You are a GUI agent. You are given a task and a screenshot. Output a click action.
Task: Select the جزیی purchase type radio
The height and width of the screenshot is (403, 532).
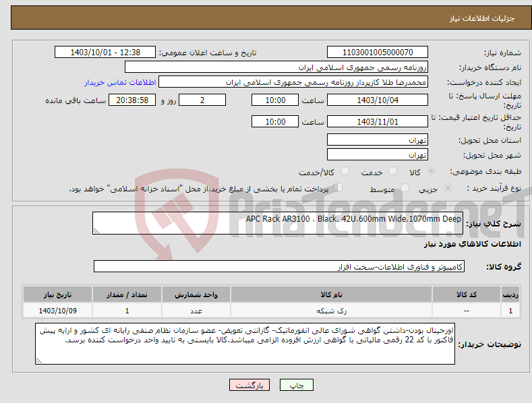(x=448, y=187)
